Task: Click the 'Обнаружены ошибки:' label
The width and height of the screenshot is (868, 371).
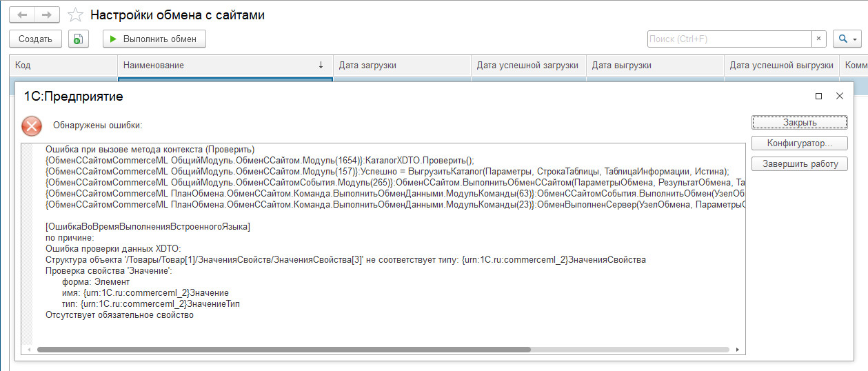Action: (98, 126)
